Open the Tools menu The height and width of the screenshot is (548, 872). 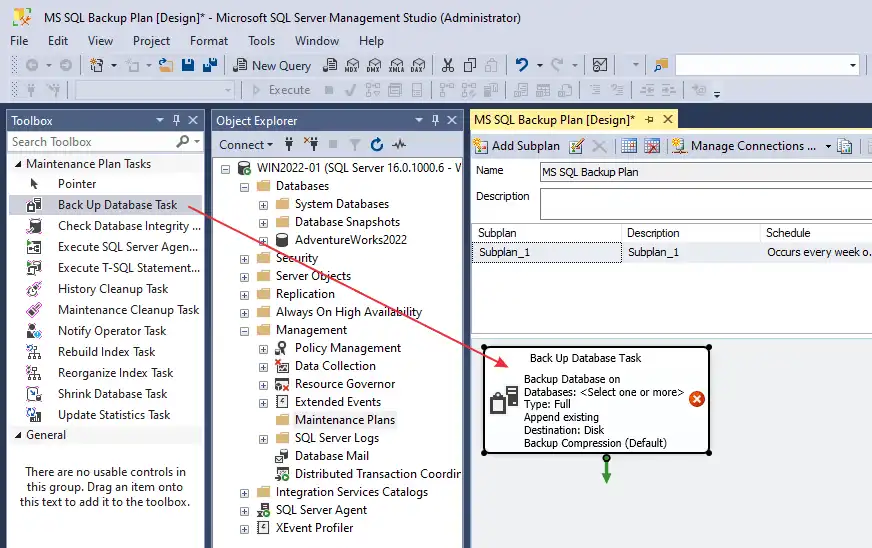(x=261, y=41)
